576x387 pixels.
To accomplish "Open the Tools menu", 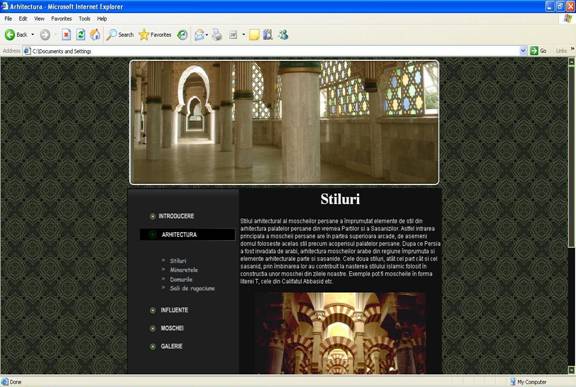I will pos(84,18).
